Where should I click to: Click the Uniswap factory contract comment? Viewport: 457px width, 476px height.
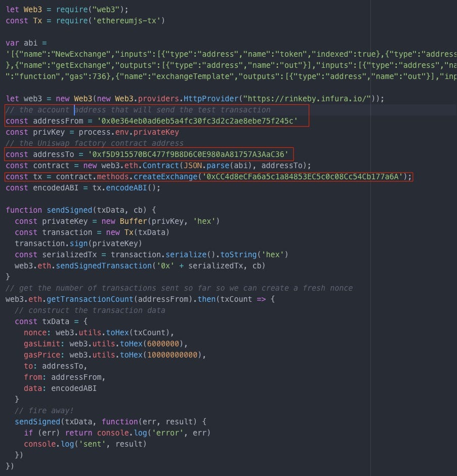[x=95, y=143]
